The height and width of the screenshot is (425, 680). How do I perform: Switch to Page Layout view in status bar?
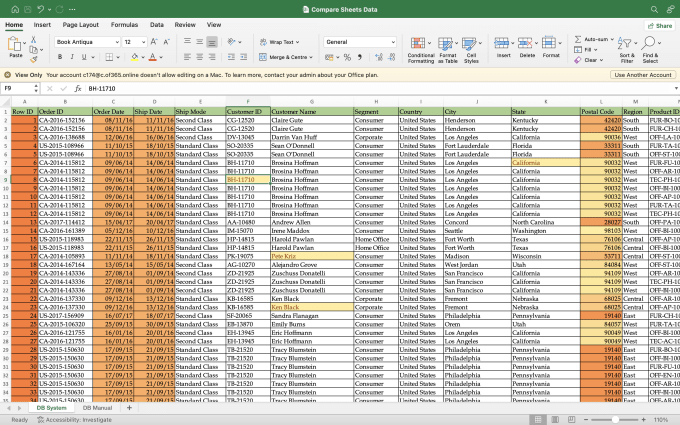coord(555,420)
